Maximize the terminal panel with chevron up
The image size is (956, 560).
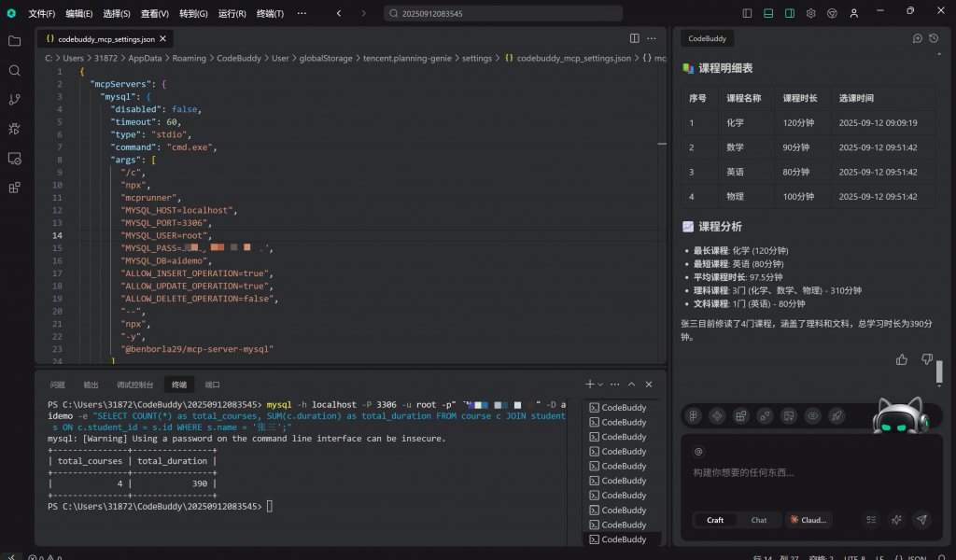[631, 385]
